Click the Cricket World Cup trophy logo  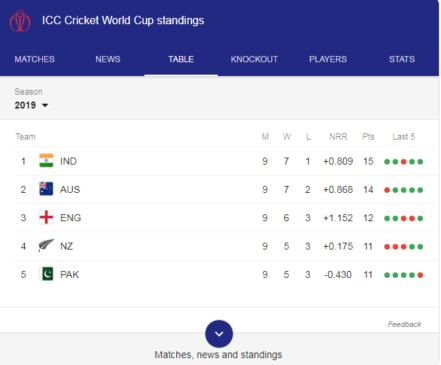pos(20,21)
